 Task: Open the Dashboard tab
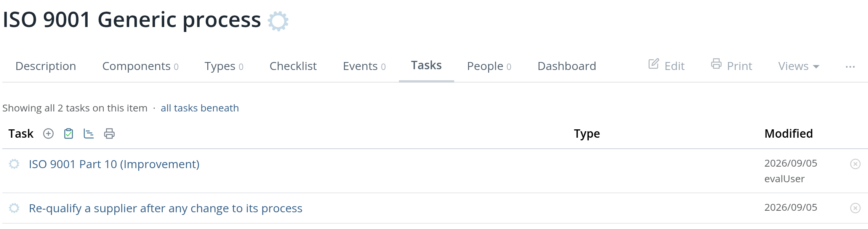tap(567, 66)
